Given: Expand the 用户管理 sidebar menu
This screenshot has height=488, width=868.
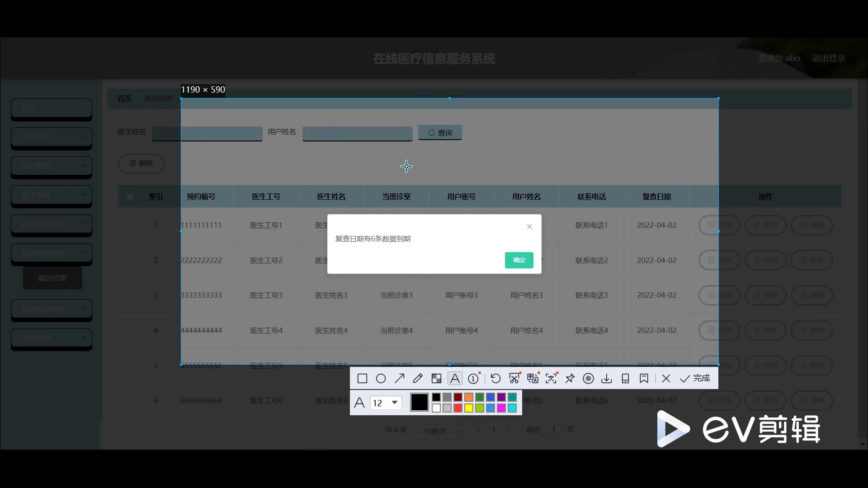Looking at the screenshot, I should [x=51, y=166].
